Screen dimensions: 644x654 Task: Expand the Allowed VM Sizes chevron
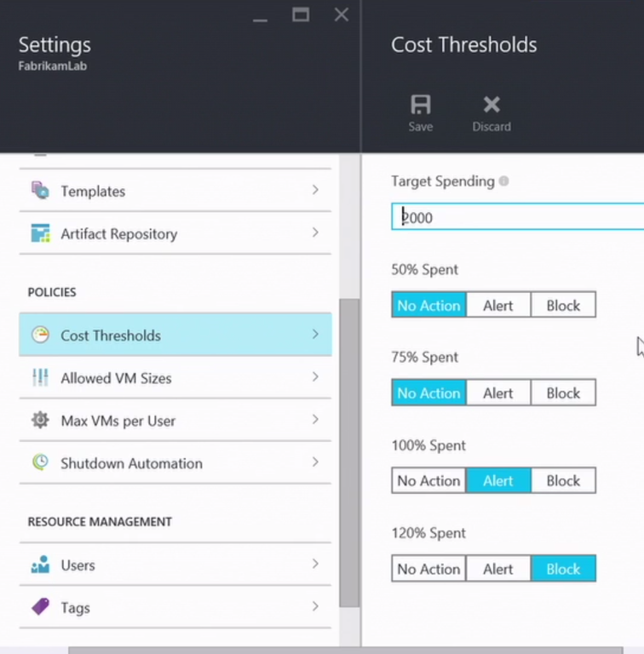point(315,376)
